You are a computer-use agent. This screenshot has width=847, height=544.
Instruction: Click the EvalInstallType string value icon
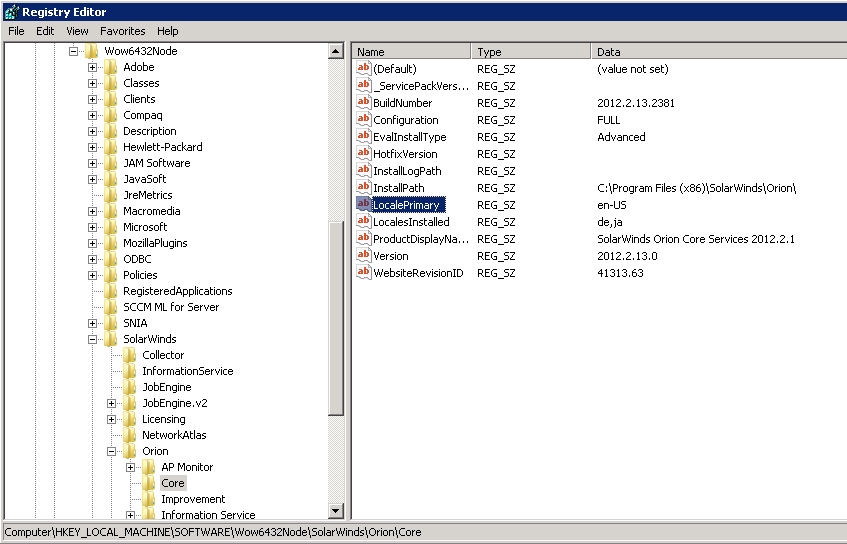(363, 136)
